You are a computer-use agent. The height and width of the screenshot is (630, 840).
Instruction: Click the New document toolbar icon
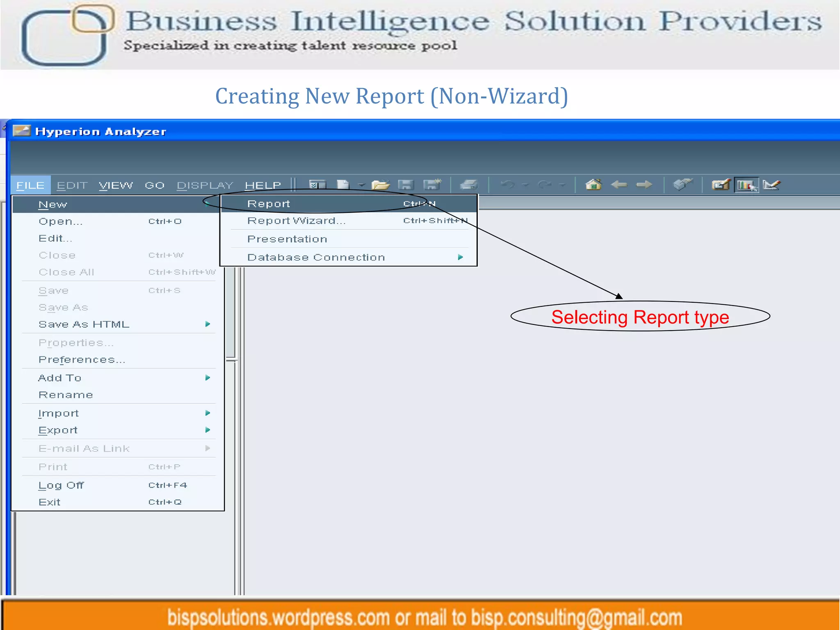click(x=343, y=185)
